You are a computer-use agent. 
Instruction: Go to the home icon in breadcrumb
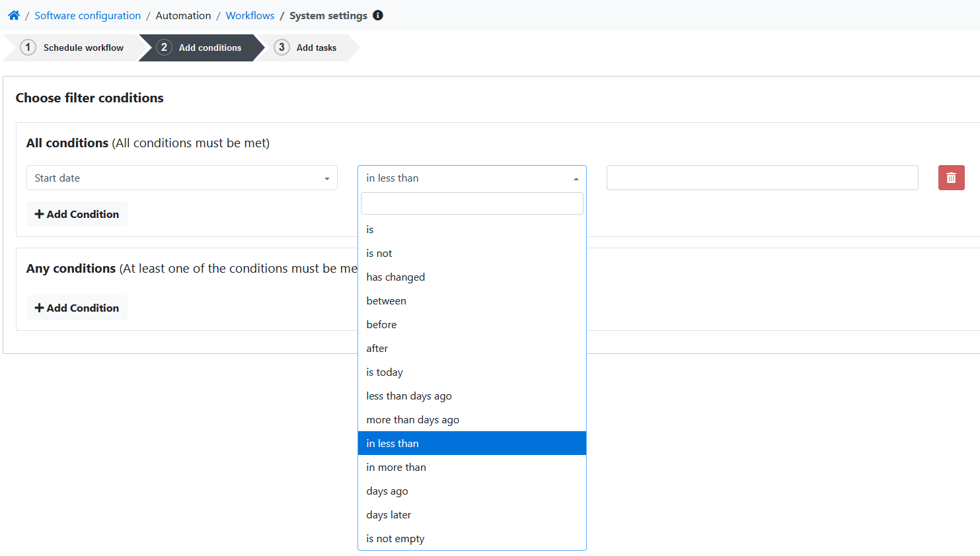click(x=14, y=15)
